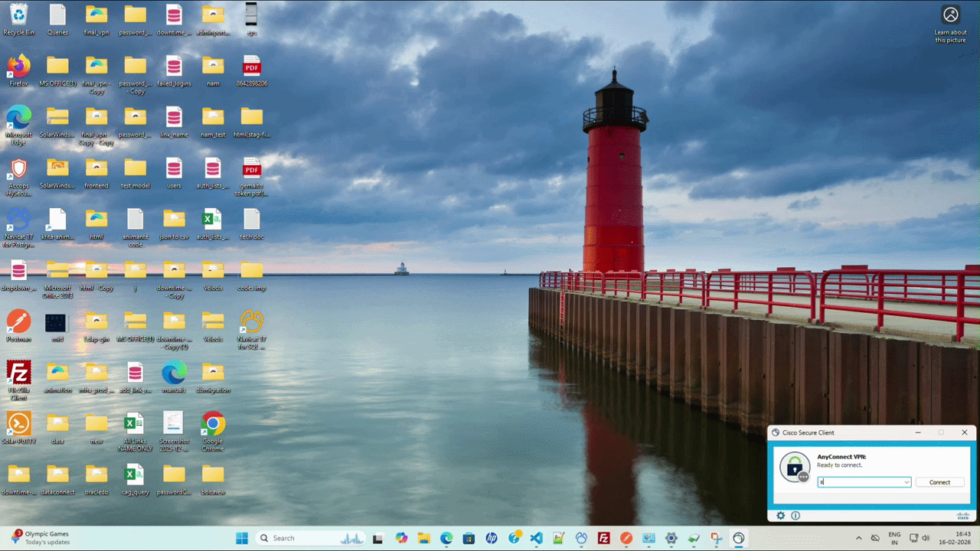Open Cisco Secure Client settings gear
Viewport: 980px width, 551px height.
(x=780, y=516)
